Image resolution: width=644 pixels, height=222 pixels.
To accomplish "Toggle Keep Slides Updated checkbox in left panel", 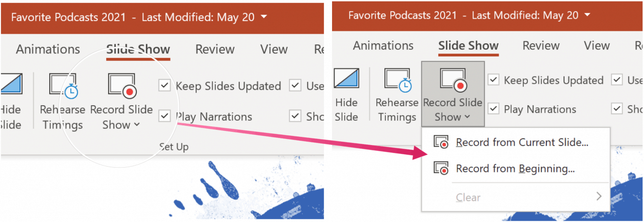I will pos(165,86).
